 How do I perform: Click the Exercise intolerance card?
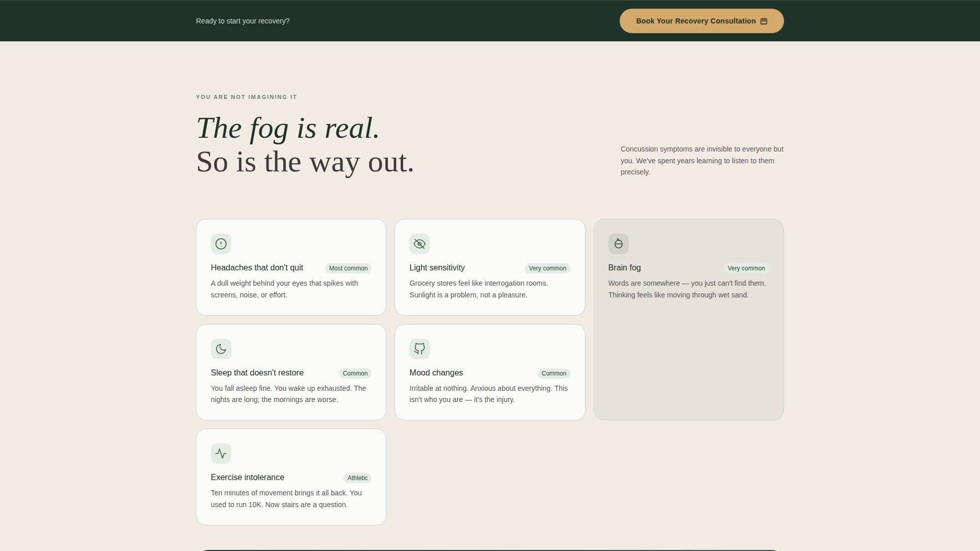tap(291, 477)
